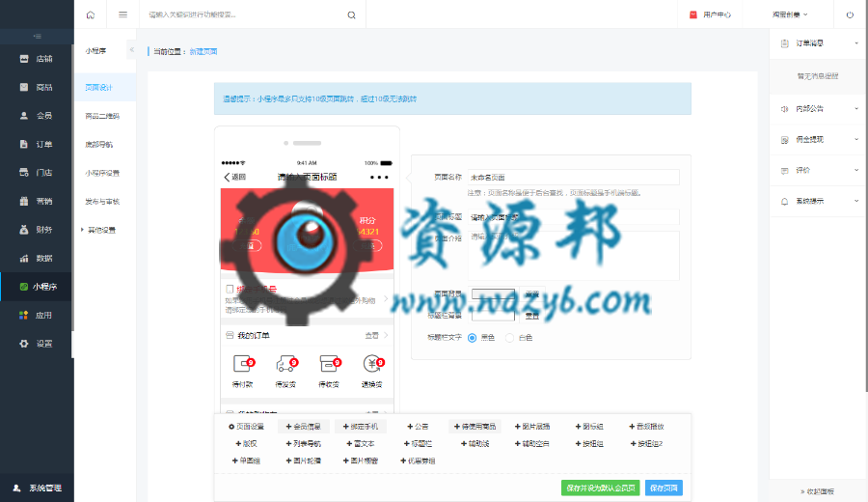
Task: Expand the 佣金提现 panel
Action: [819, 140]
